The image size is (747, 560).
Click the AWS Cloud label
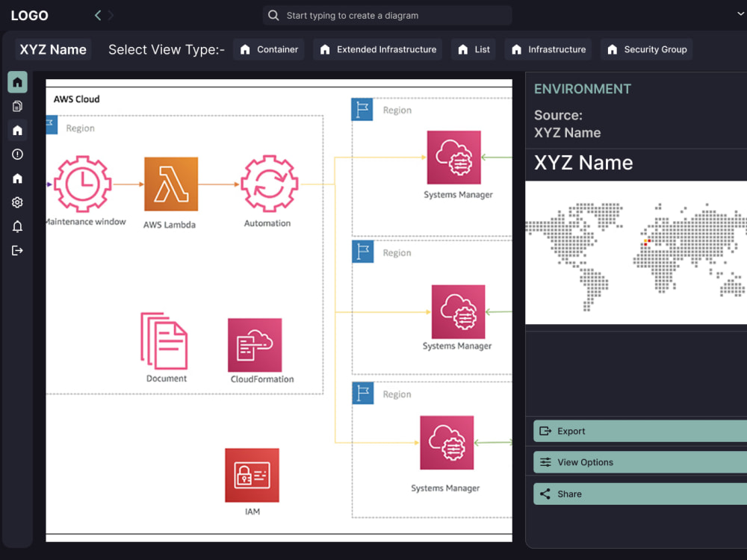click(77, 99)
